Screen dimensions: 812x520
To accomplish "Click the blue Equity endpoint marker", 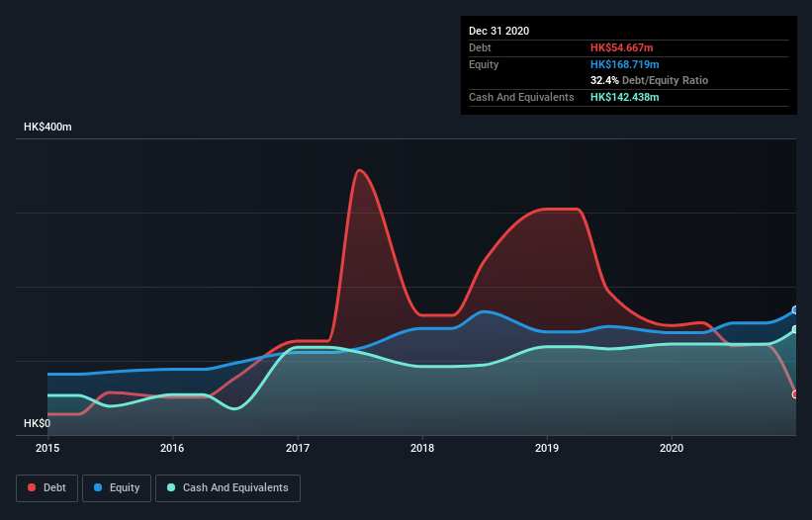I will pos(795,310).
